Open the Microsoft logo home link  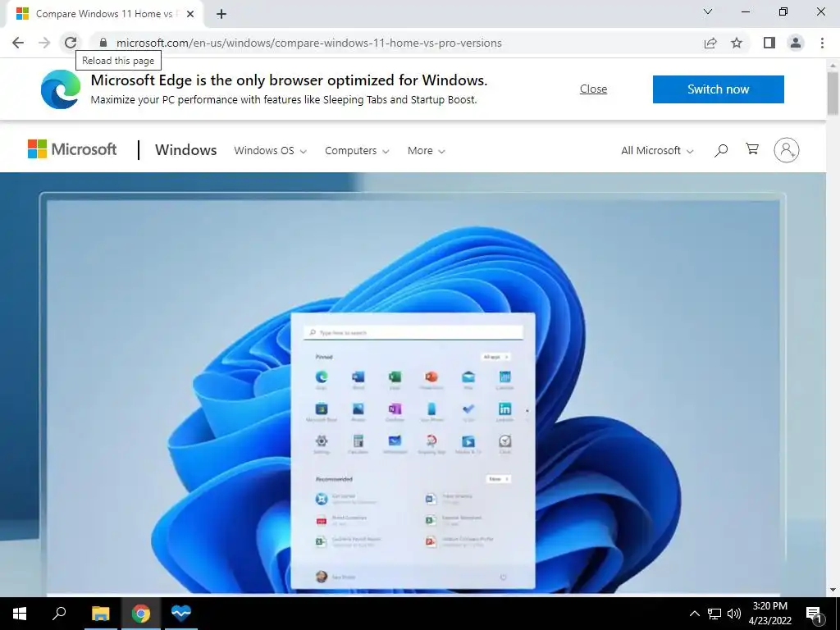pyautogui.click(x=72, y=149)
